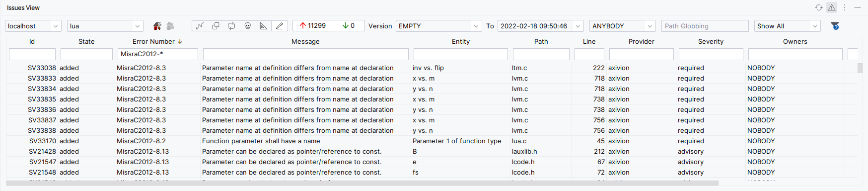The image size is (868, 191).
Task: Sort by the Path column header
Action: coord(541,41)
